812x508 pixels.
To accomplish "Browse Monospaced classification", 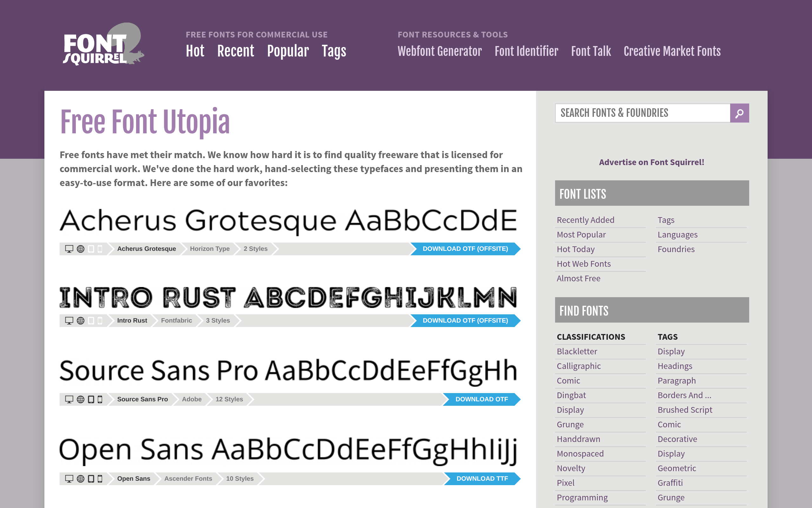I will click(580, 454).
